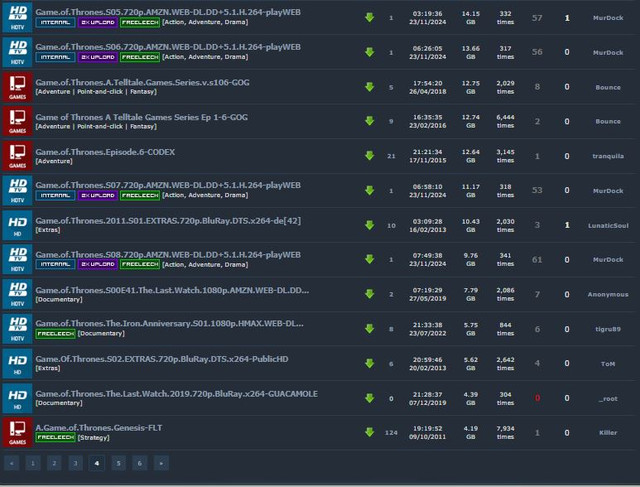Screen dimensions: 640x487
Task: Open Game.of.Thrones.Episode.6-CODEX link
Action: click(x=105, y=152)
